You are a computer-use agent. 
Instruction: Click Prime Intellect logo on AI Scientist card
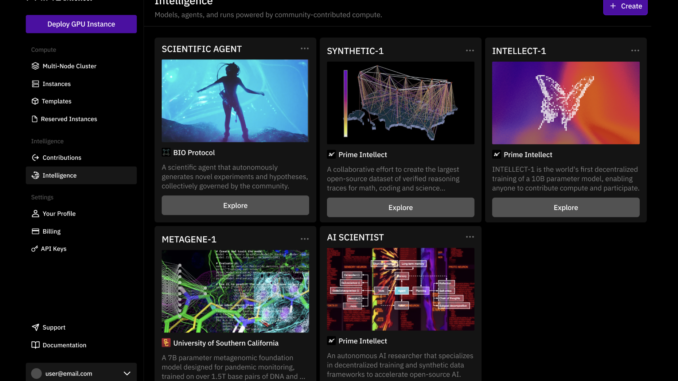coord(331,341)
